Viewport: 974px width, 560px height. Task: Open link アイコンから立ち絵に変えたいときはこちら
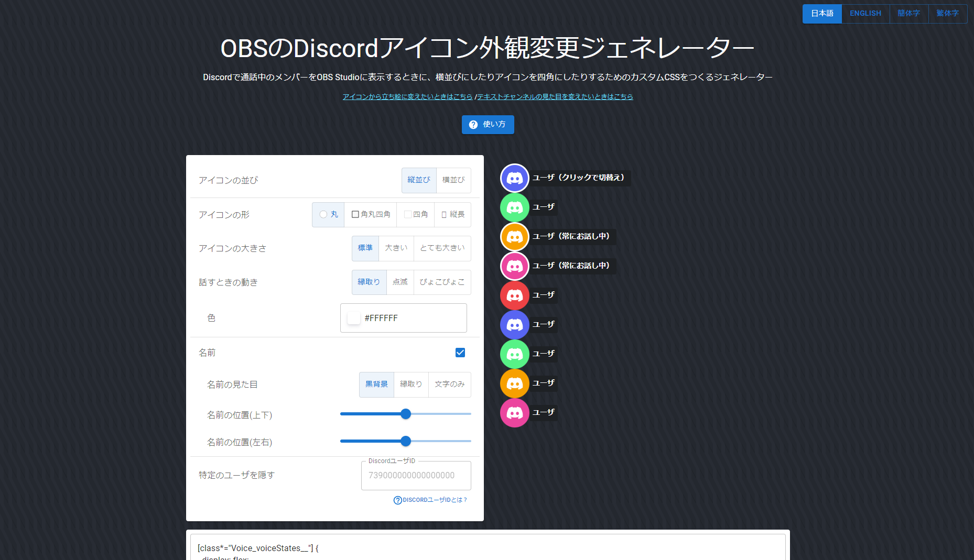[x=407, y=97]
